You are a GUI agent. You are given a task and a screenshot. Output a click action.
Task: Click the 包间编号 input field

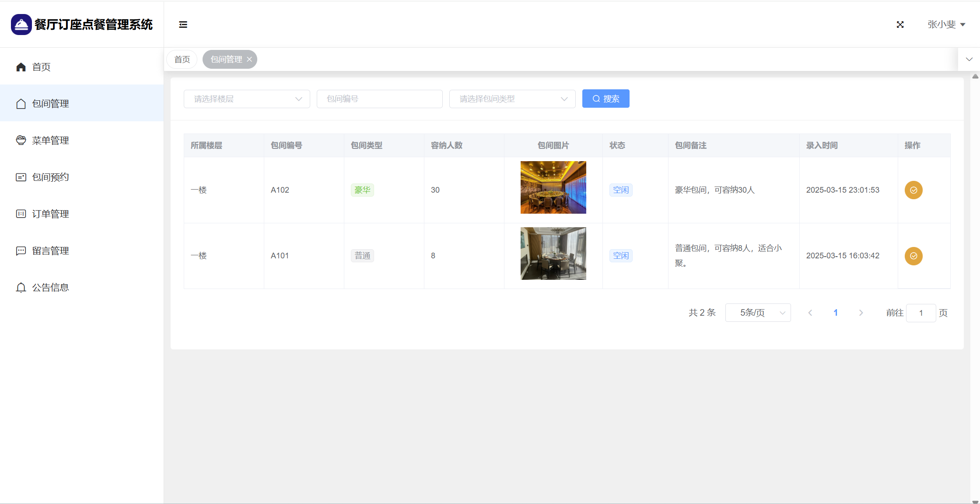coord(379,99)
